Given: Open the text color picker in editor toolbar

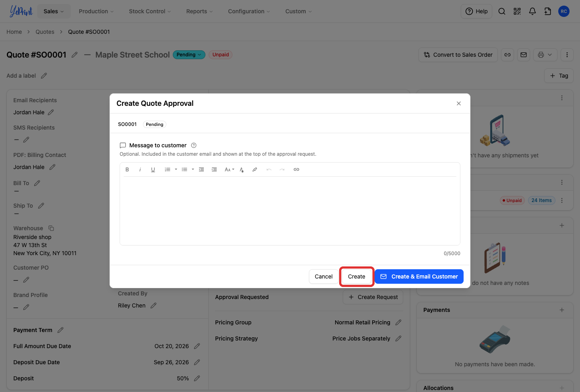Looking at the screenshot, I should [242, 169].
